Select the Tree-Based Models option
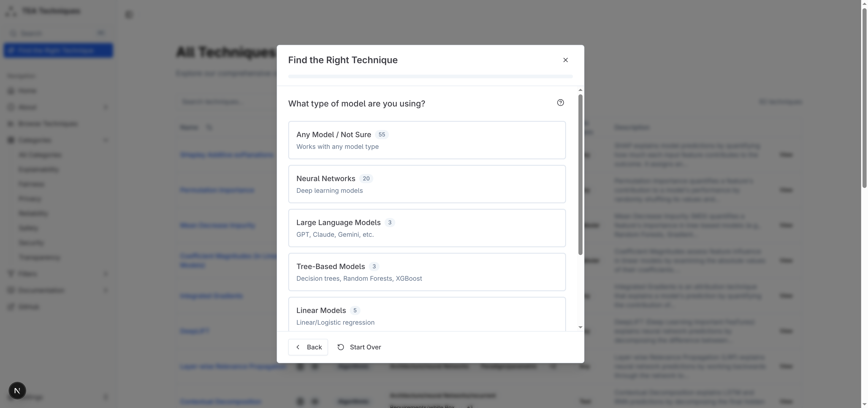This screenshot has height=408, width=868. (x=427, y=272)
